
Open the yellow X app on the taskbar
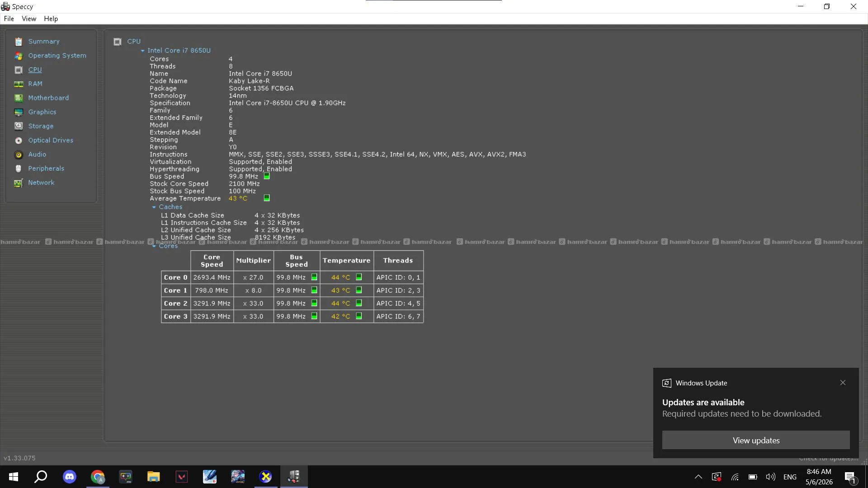coord(266,477)
